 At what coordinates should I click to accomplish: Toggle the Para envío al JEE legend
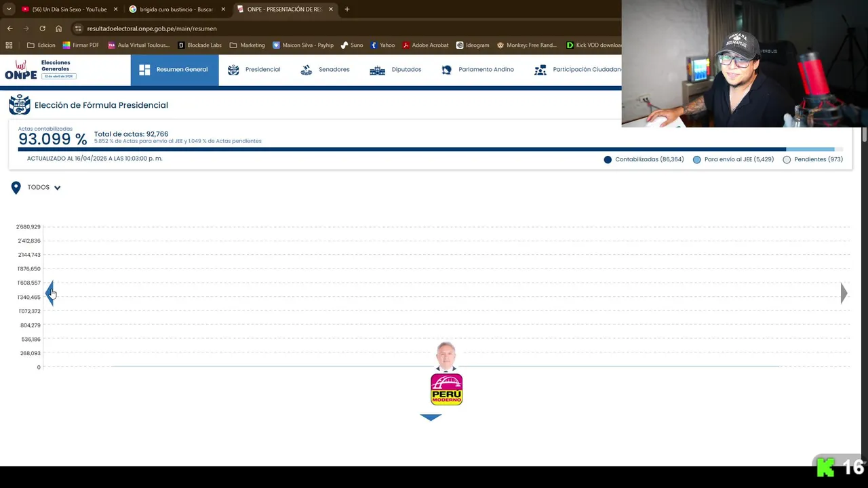coord(733,159)
